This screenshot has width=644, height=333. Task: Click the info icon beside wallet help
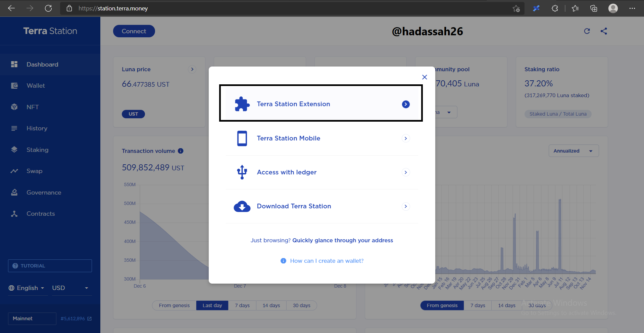(283, 261)
